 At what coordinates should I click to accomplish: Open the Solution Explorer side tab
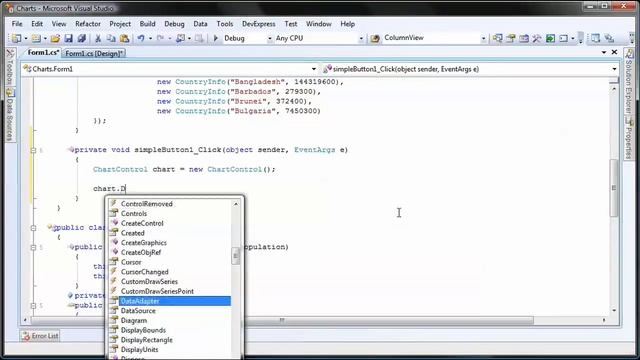(x=629, y=82)
